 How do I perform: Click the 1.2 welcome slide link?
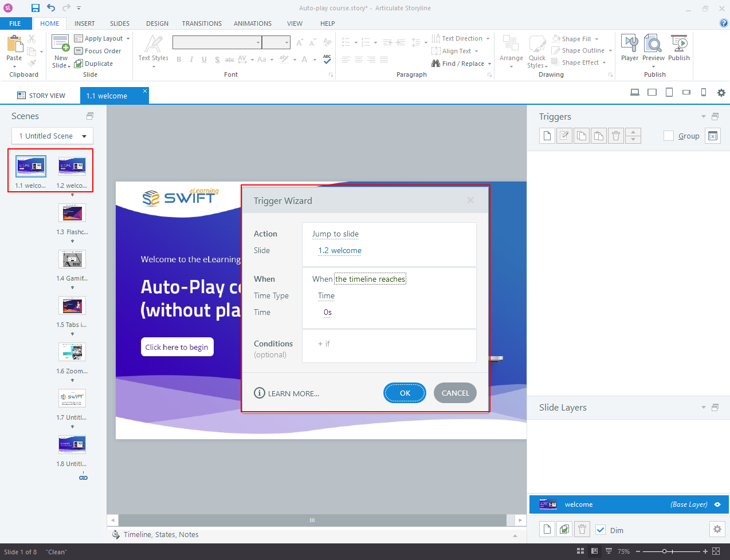[x=340, y=250]
